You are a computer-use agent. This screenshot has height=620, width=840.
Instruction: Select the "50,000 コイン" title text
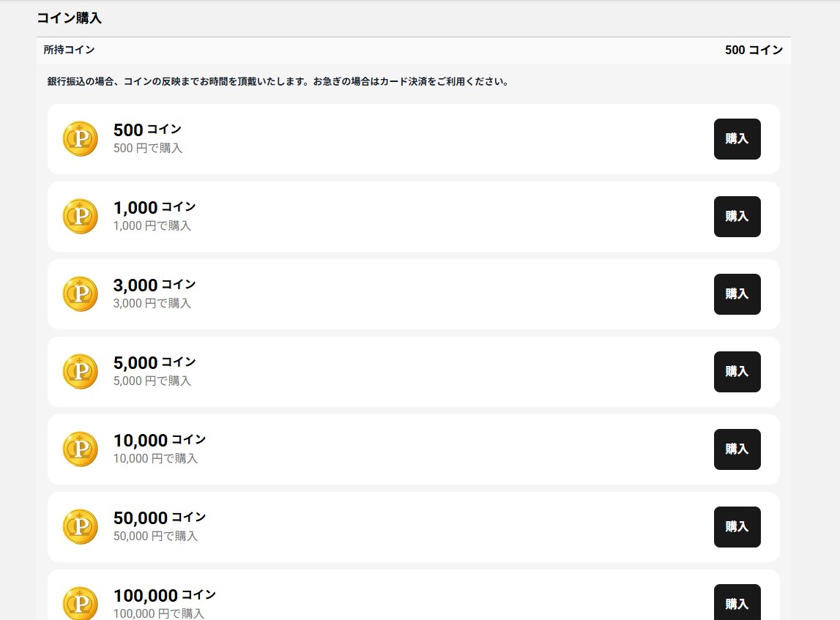click(x=160, y=518)
